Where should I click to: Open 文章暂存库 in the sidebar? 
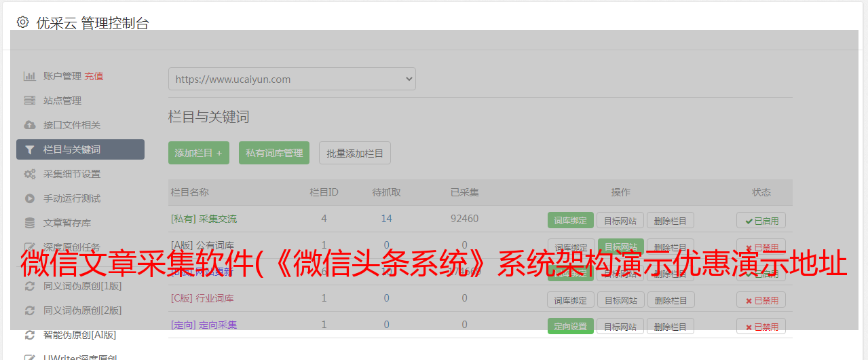[x=67, y=223]
